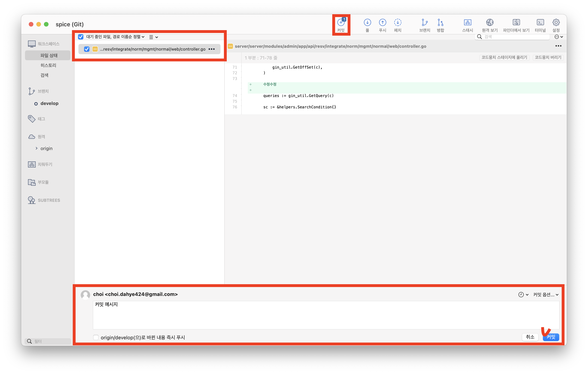Click the added line 수정수정 in diff
Image resolution: width=588 pixels, height=374 pixels.
pos(270,84)
